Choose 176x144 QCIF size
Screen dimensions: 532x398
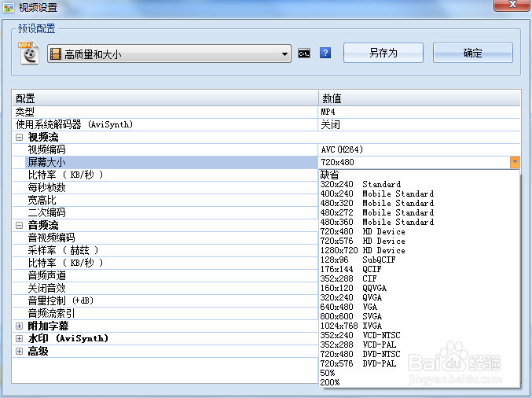419,269
